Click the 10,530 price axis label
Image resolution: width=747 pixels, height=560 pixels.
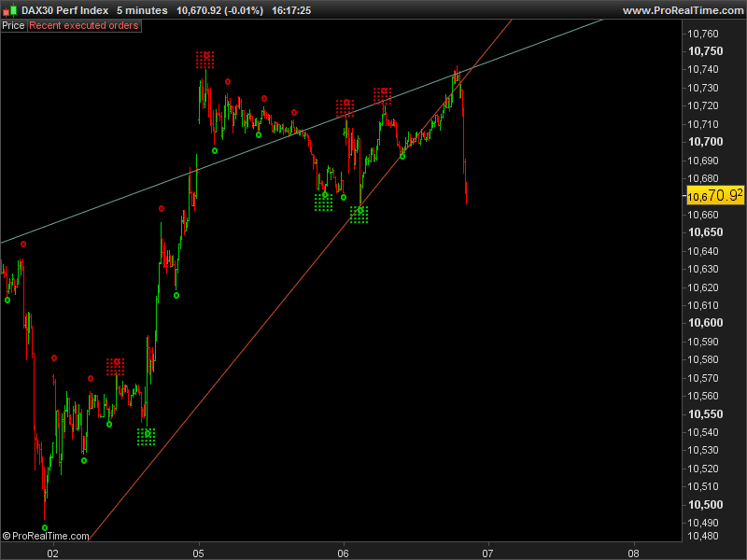coord(703,450)
